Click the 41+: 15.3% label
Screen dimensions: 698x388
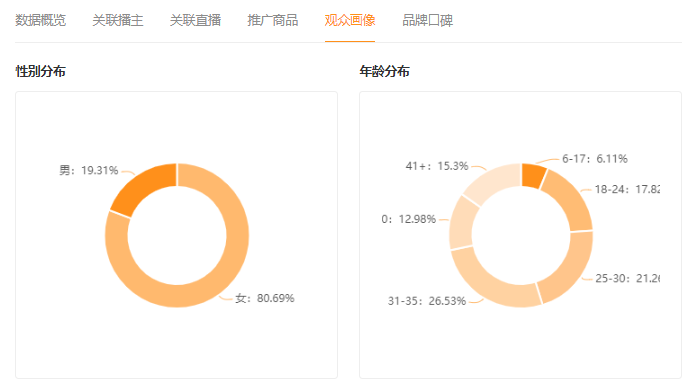tap(437, 166)
